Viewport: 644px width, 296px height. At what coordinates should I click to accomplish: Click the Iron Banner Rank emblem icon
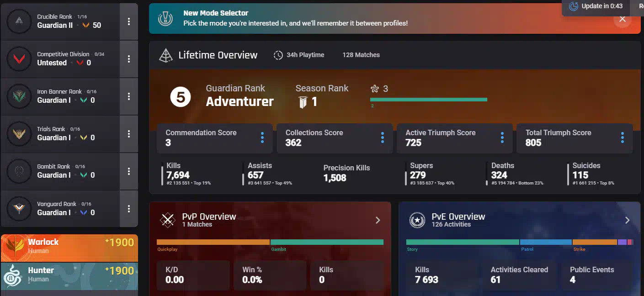click(19, 96)
